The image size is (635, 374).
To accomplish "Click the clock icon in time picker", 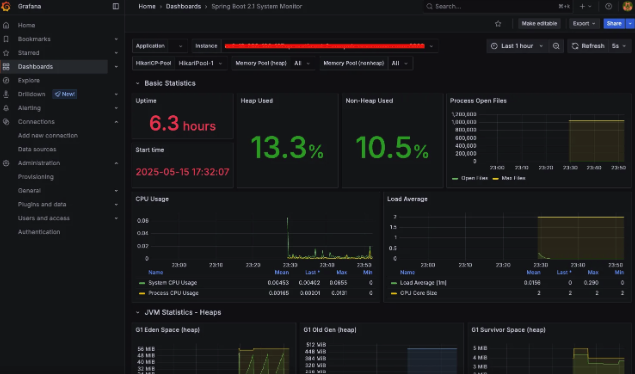I will tap(494, 46).
